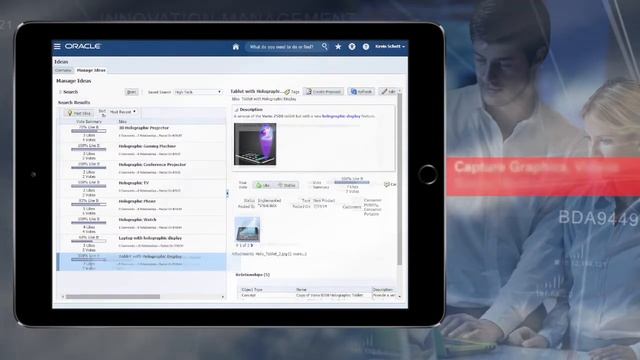Go to the Home icon
The height and width of the screenshot is (360, 640).
(x=236, y=47)
